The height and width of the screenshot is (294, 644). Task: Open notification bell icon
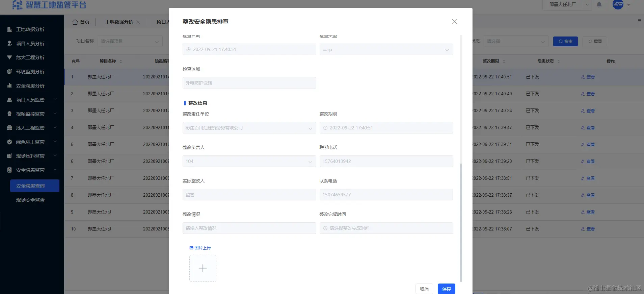pyautogui.click(x=599, y=5)
